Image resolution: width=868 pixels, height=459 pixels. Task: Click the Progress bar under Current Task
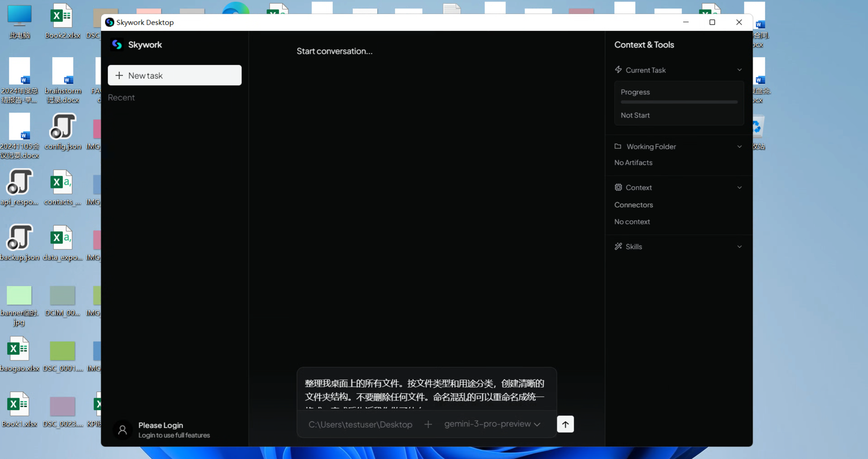(x=679, y=102)
